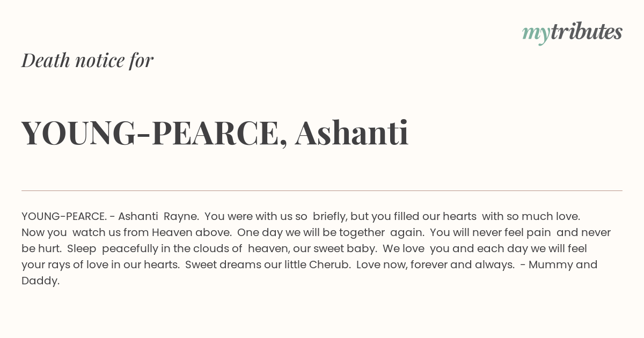Image resolution: width=644 pixels, height=338 pixels.
Task: Click the horizontal divider line
Action: pos(322,190)
